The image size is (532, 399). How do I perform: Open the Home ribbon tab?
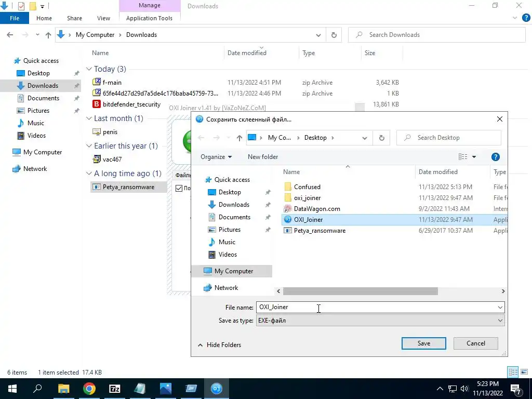click(44, 18)
